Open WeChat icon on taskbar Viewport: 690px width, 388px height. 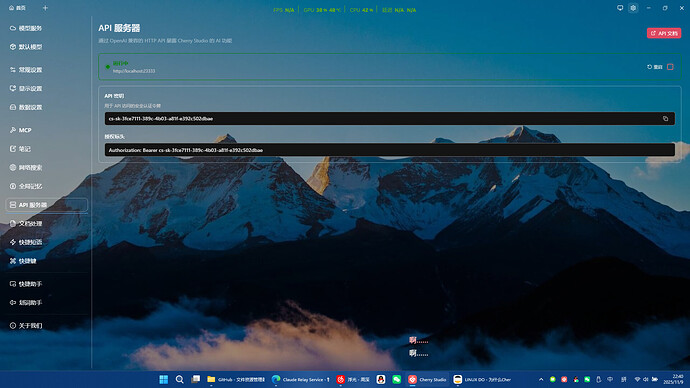pos(397,379)
